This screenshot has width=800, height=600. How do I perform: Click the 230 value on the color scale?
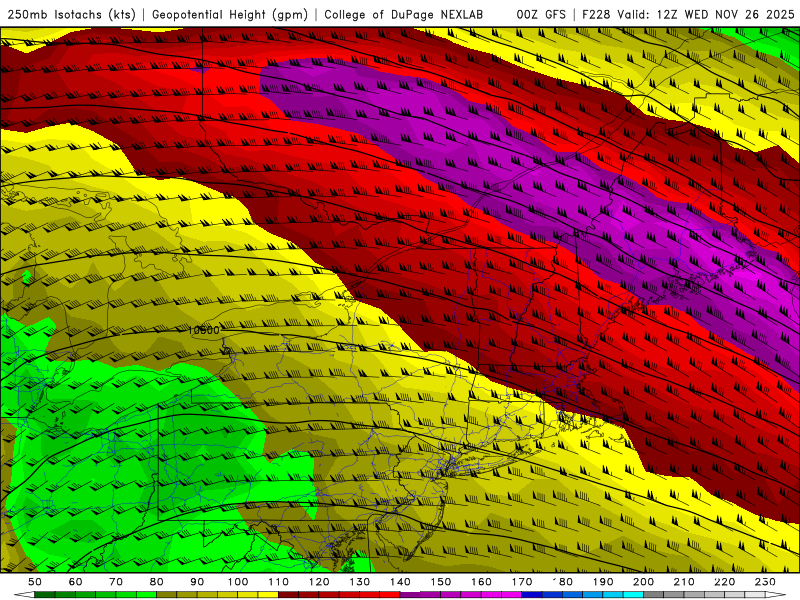(x=765, y=582)
